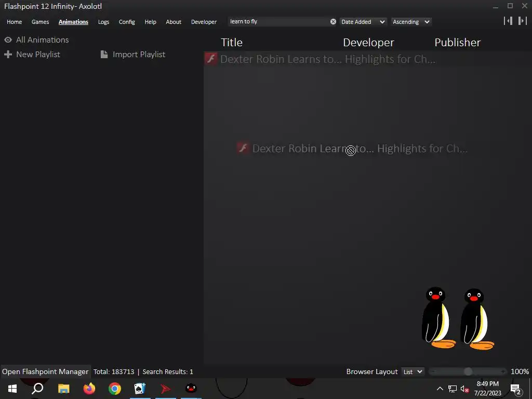Click the taskbar clock showing 8:49 PM
This screenshot has height=399, width=532.
tap(487, 389)
